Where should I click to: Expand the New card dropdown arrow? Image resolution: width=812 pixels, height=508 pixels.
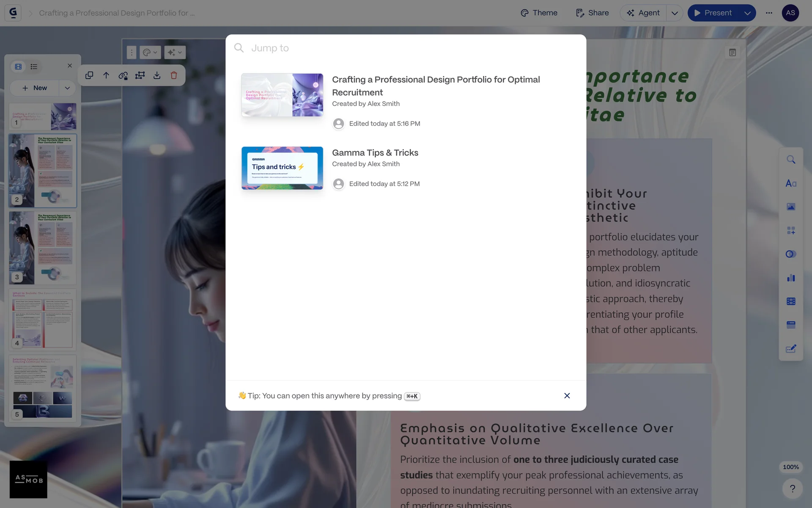pos(67,88)
